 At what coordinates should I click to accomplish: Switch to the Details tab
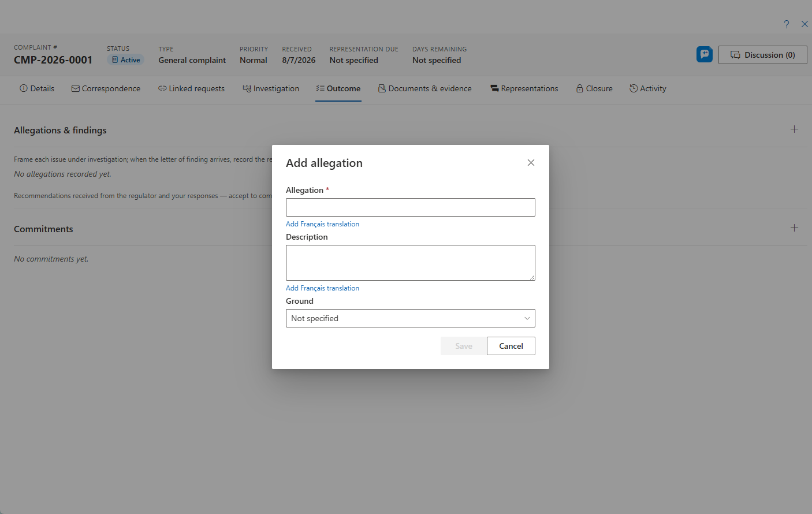pyautogui.click(x=37, y=88)
